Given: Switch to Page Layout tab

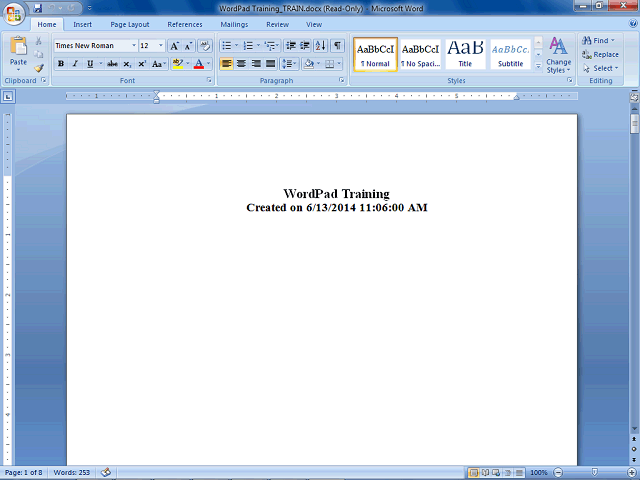Looking at the screenshot, I should pyautogui.click(x=130, y=24).
